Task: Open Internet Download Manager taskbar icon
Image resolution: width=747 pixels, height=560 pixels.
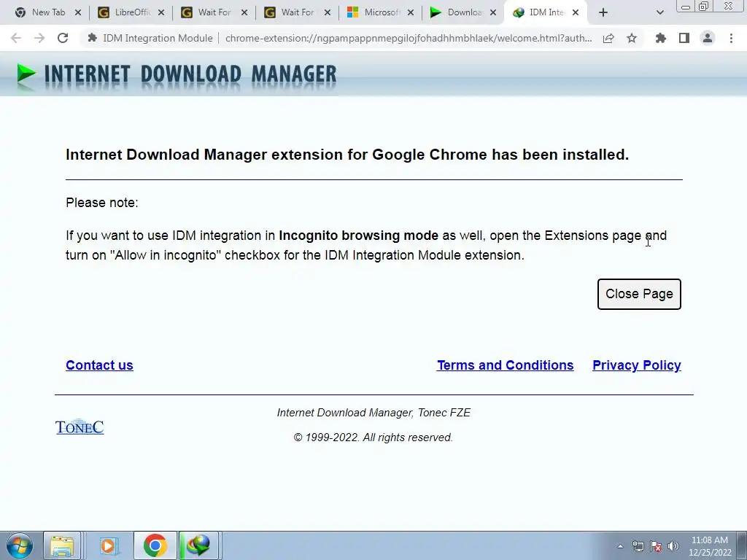Action: point(198,545)
